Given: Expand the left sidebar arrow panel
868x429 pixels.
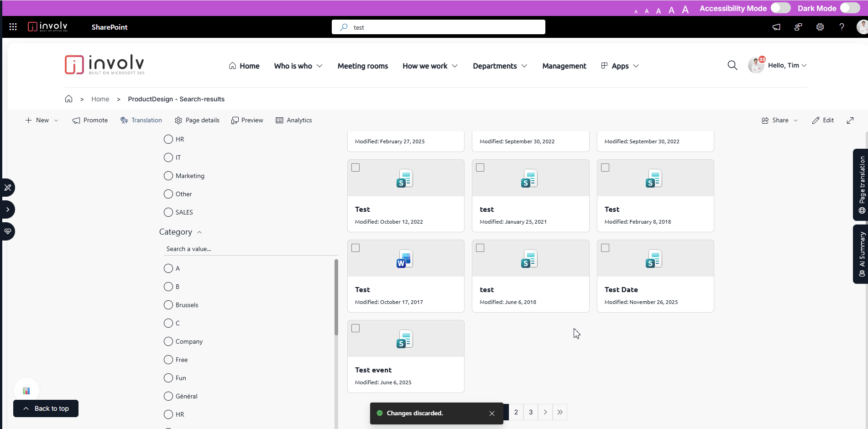Looking at the screenshot, I should [8, 209].
